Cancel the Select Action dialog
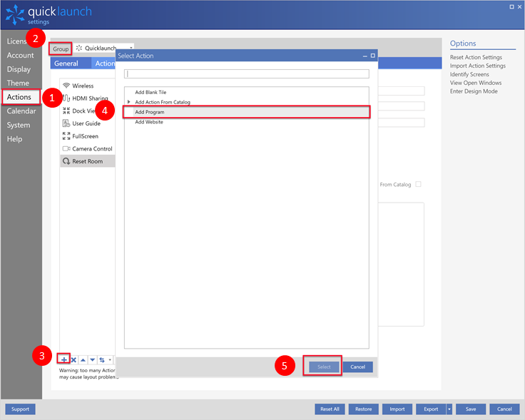The height and width of the screenshot is (420, 525). pyautogui.click(x=357, y=367)
